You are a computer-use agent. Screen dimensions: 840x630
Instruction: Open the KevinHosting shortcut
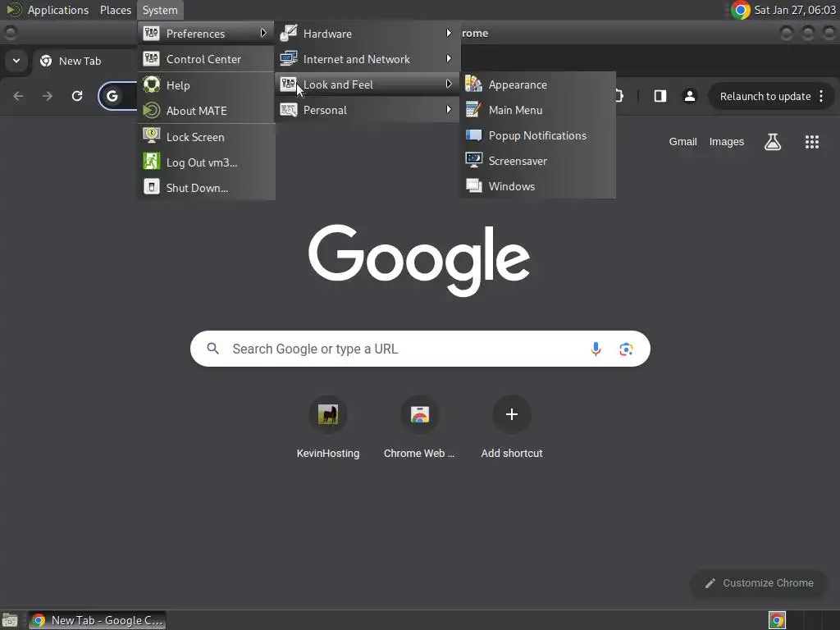click(x=328, y=428)
